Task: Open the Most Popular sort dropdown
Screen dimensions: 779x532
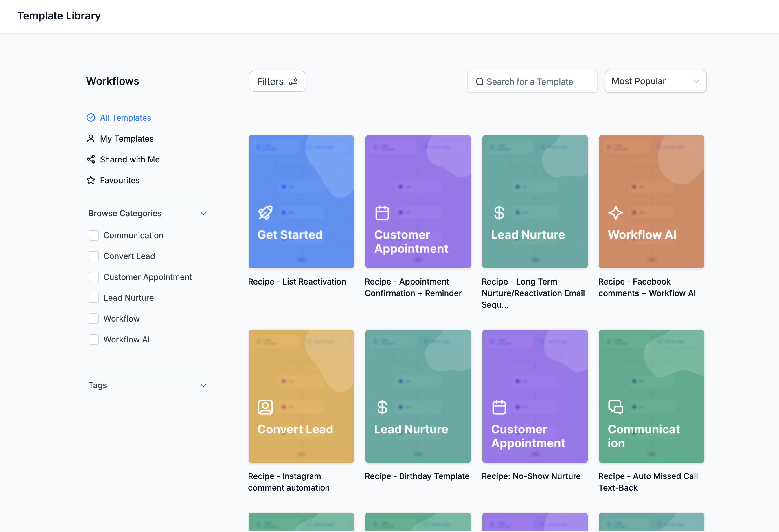Action: pos(655,81)
